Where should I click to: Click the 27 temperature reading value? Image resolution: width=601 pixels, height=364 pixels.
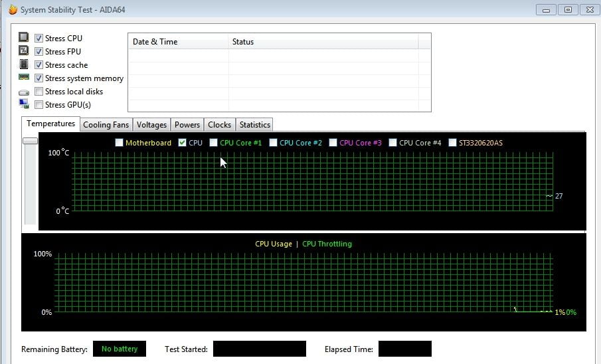(x=559, y=196)
